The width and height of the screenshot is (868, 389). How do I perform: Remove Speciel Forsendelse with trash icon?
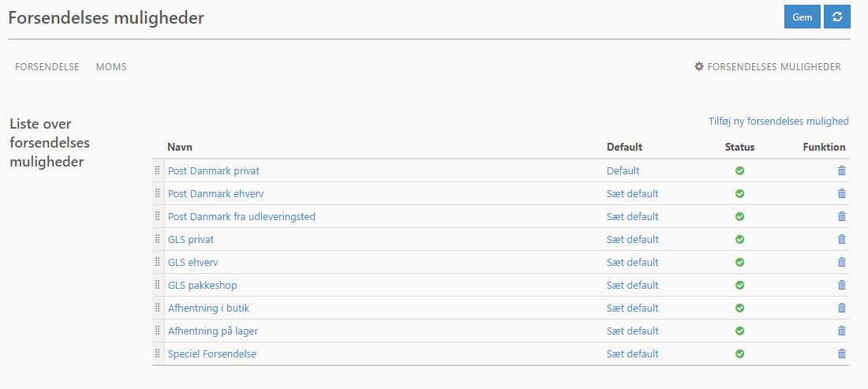coord(841,354)
